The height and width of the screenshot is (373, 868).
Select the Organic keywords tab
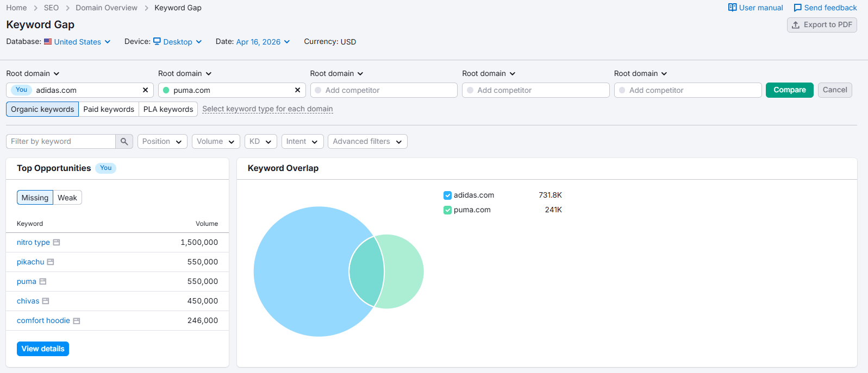coord(42,109)
